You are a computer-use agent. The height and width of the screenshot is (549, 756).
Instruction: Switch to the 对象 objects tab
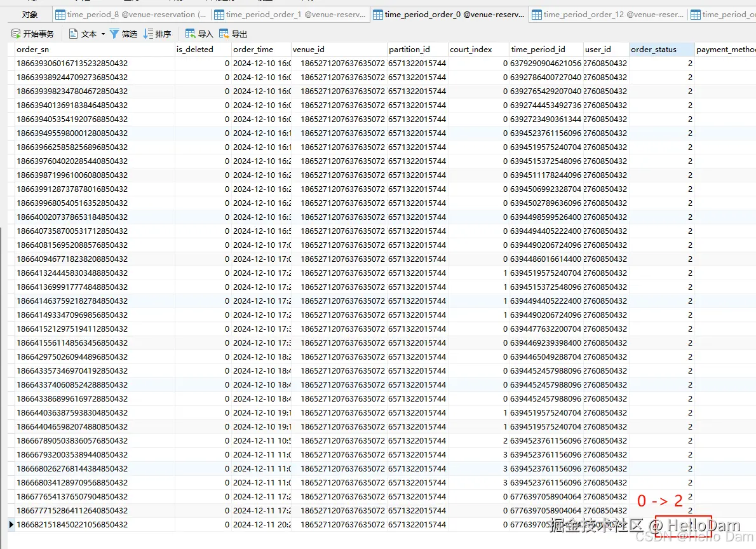coord(29,15)
